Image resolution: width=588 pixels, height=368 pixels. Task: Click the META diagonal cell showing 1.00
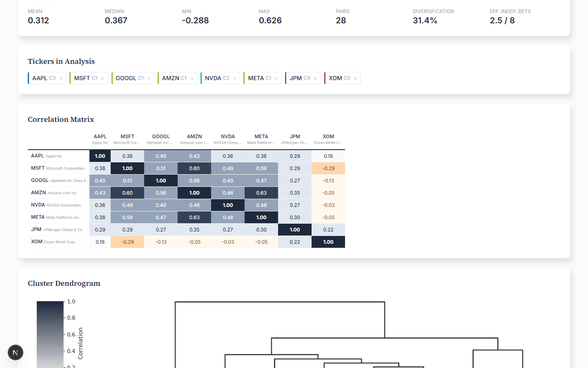coord(261,217)
